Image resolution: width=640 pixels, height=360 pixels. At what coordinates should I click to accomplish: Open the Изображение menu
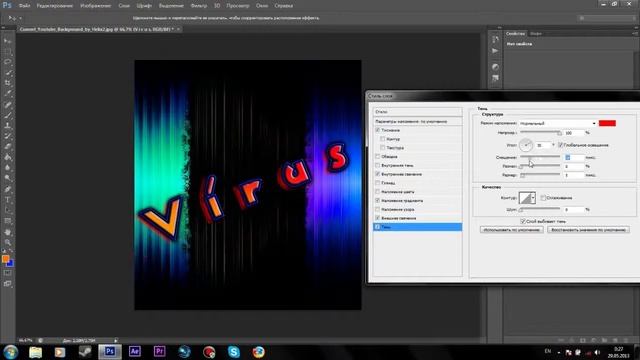coord(96,6)
